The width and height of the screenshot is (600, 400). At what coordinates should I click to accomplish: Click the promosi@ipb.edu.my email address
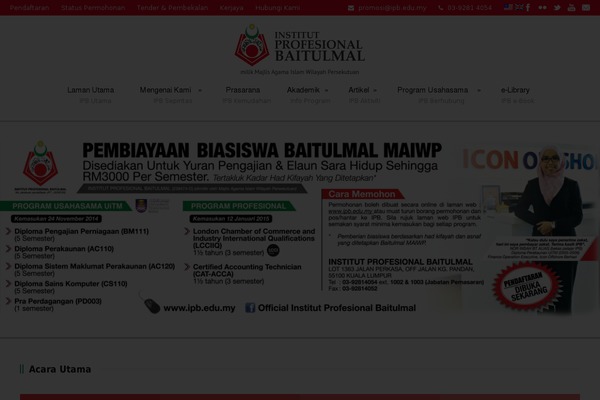point(392,8)
